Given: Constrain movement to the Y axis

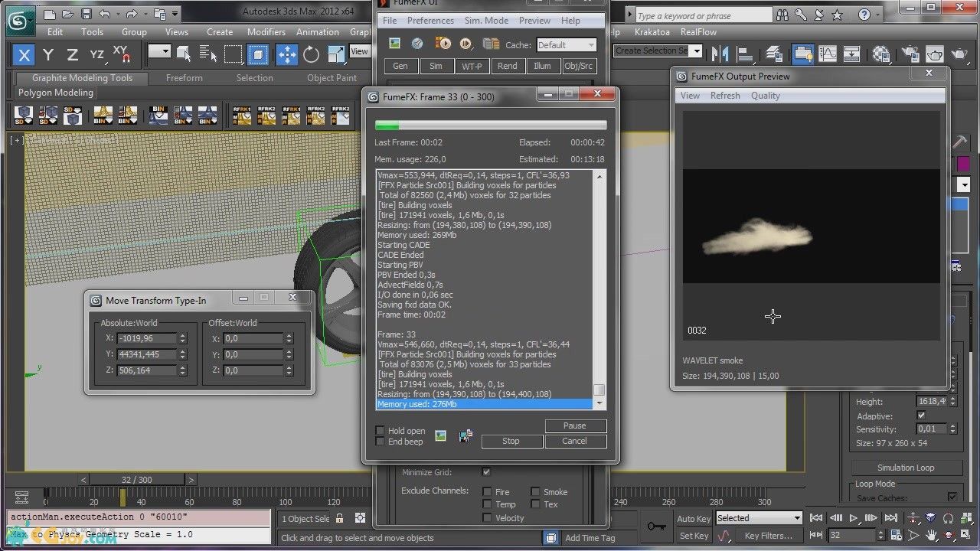Looking at the screenshot, I should tap(48, 54).
